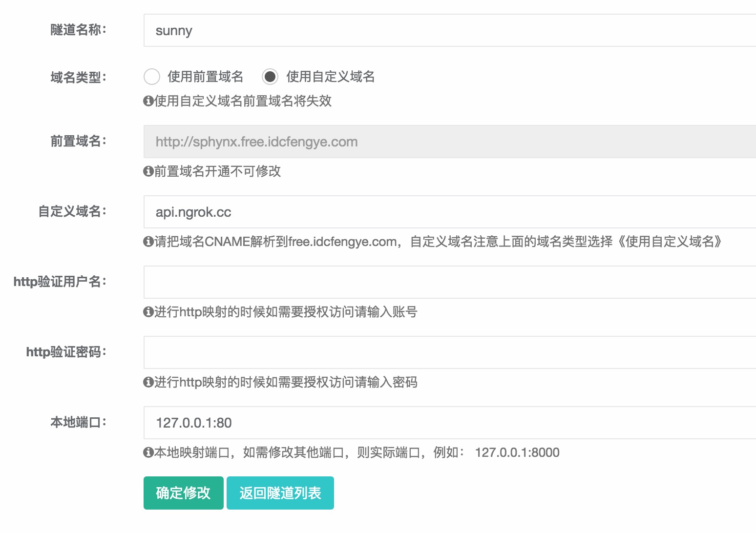
Task: Click the 隧道名称 input containing sunny
Action: 450,30
